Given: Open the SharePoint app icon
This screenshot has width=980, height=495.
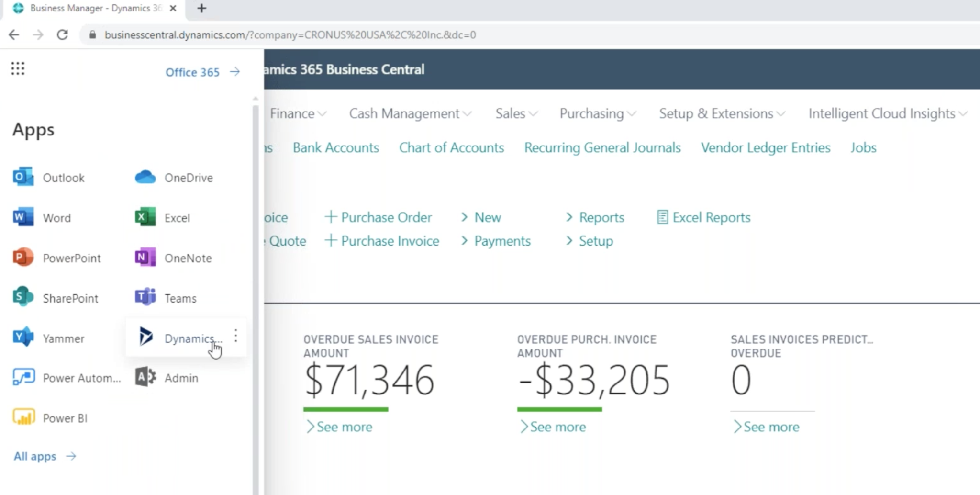Looking at the screenshot, I should pyautogui.click(x=23, y=297).
